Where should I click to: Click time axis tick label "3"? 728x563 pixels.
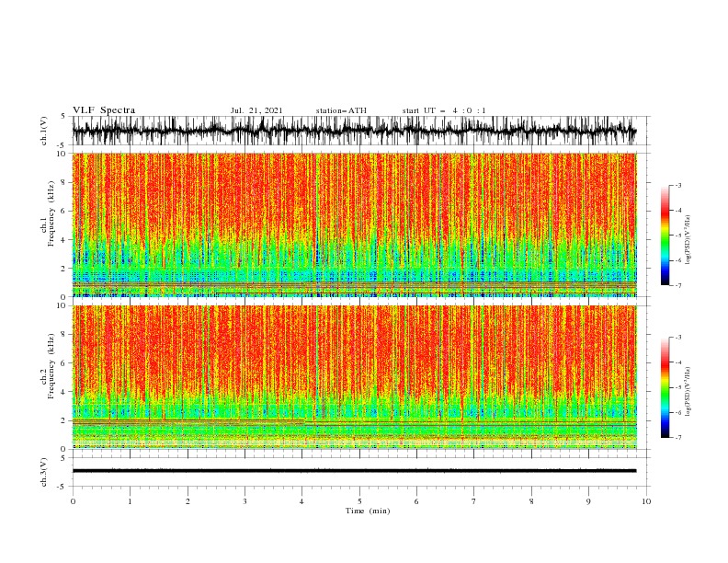[245, 501]
